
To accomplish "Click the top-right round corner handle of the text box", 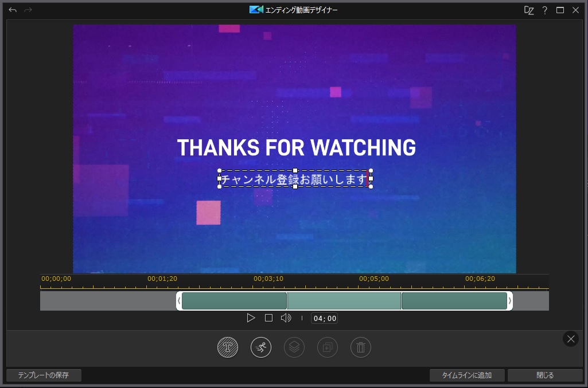I will click(x=371, y=171).
